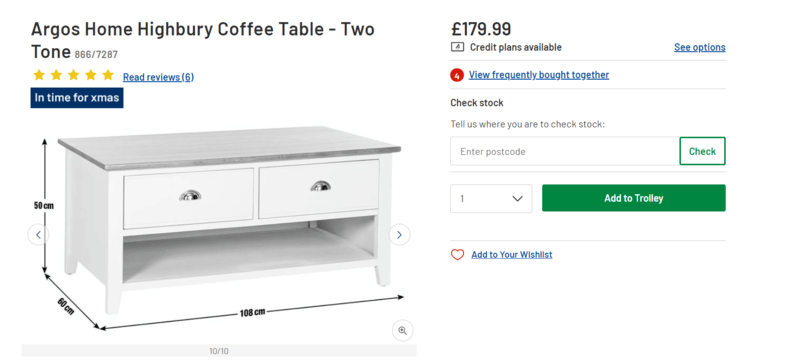800x360 pixels.
Task: Click the product title heading
Action: click(203, 40)
